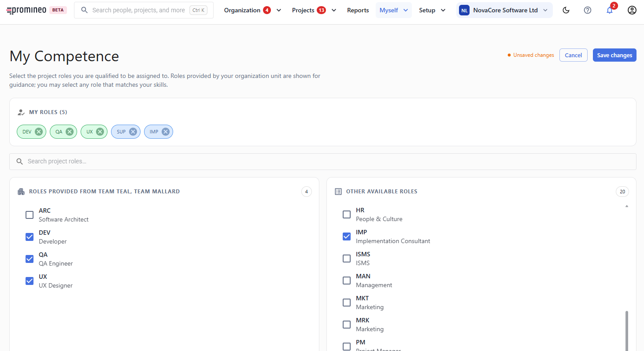Check the MKT Marketing checkbox
Image resolution: width=644 pixels, height=351 pixels.
[x=347, y=303]
